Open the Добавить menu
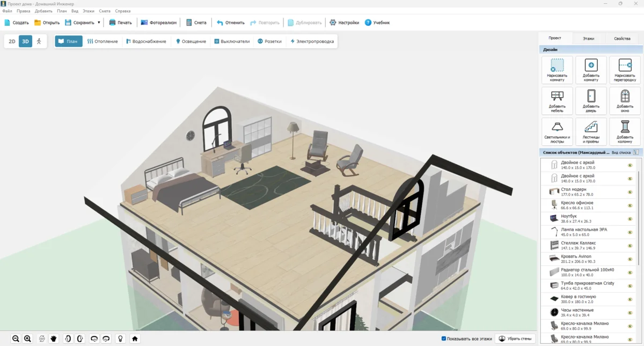The width and height of the screenshot is (644, 346). pos(43,11)
